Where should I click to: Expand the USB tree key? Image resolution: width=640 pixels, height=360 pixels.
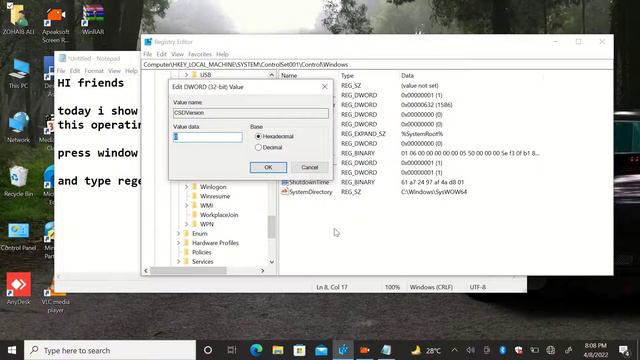click(x=186, y=75)
